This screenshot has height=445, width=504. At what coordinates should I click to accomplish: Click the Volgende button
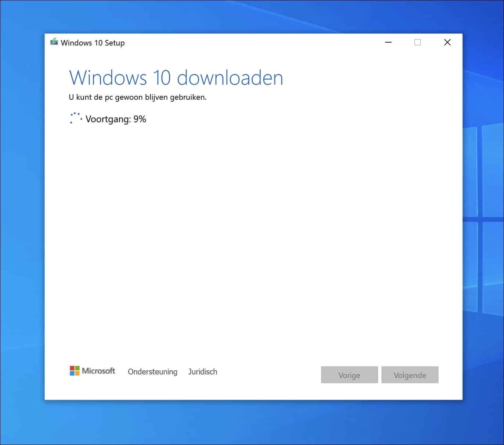410,375
